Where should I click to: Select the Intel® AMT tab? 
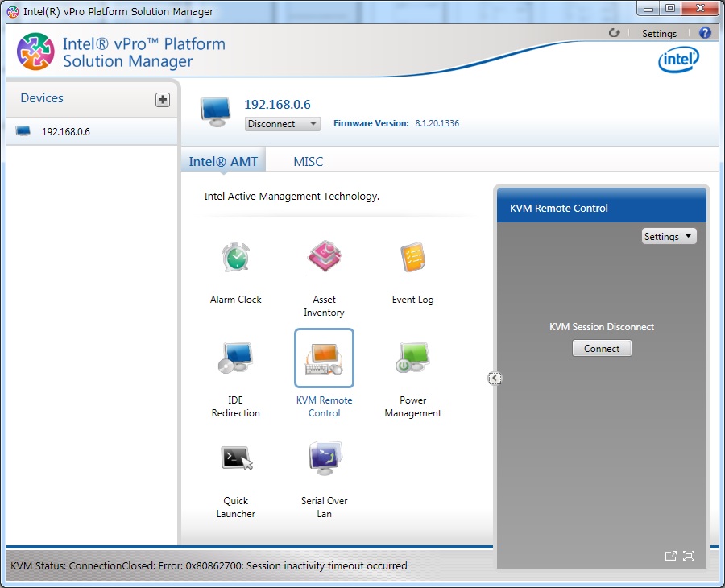[x=223, y=162]
